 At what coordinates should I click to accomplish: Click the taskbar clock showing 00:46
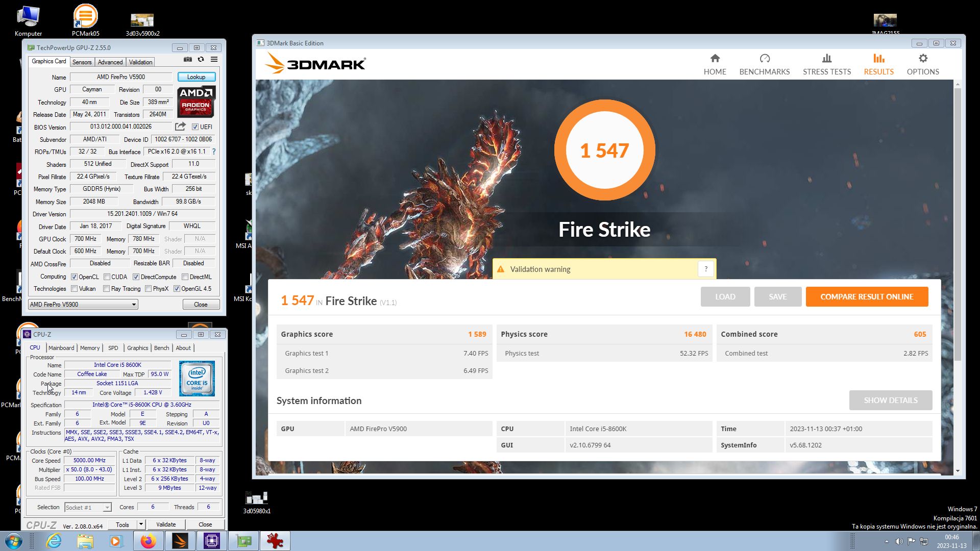pos(951,541)
